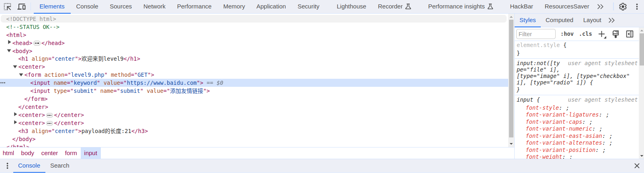Image resolution: width=644 pixels, height=174 pixels.
Task: Click the new style rule plus icon
Action: pos(602,34)
